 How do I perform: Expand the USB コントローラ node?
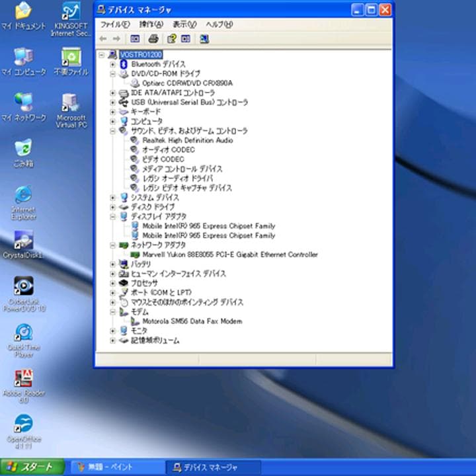point(112,102)
